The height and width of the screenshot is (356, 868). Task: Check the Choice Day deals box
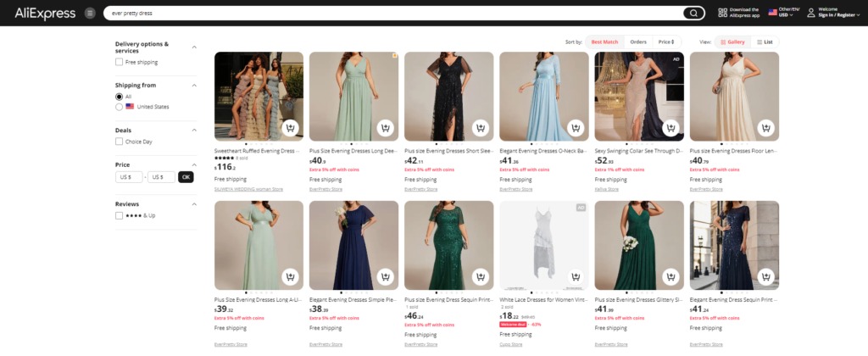(120, 142)
